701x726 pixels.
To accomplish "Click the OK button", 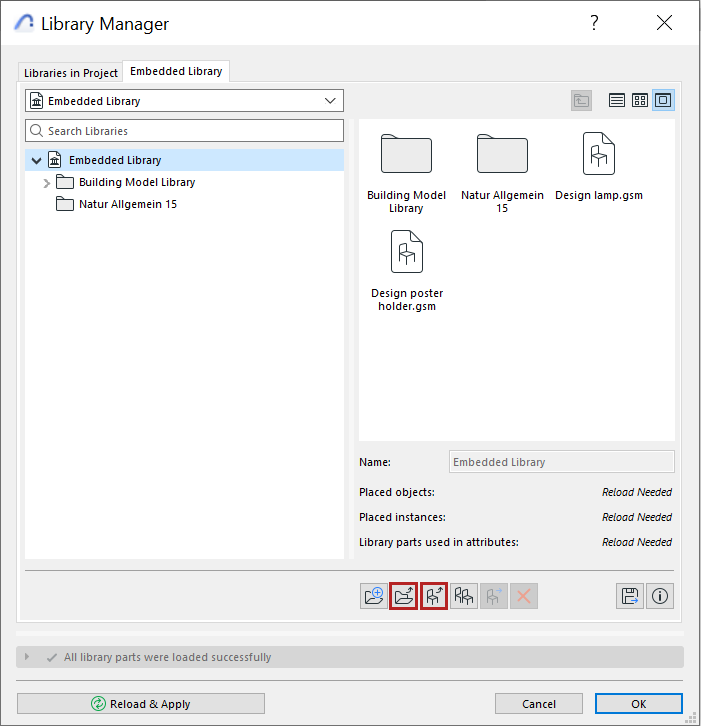I will tap(638, 704).
